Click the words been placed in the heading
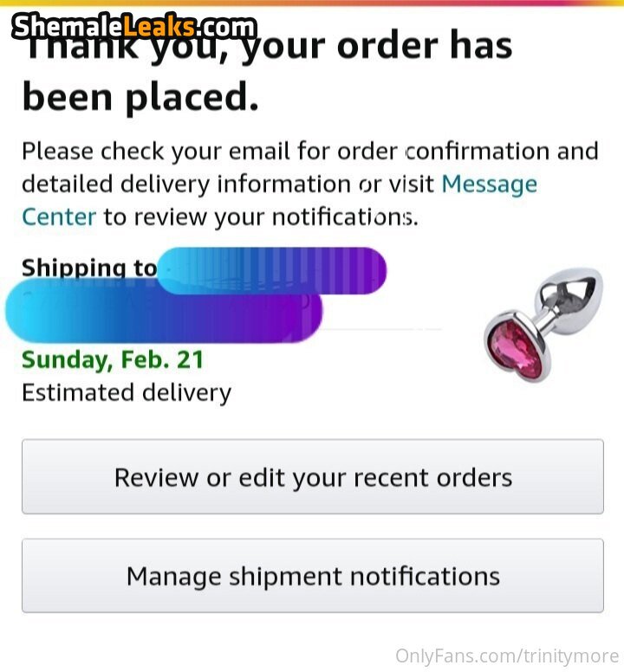This screenshot has width=624, height=672. coord(140,98)
